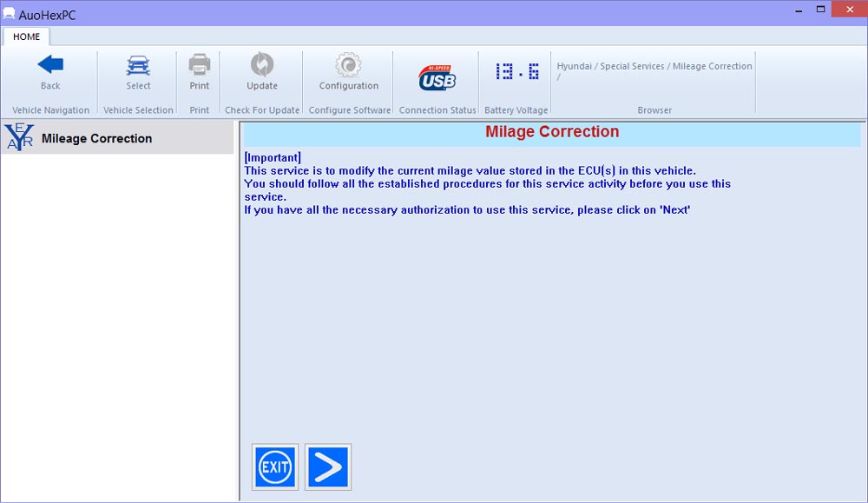868x503 pixels.
Task: Check for software with Update icon
Action: coord(261,66)
